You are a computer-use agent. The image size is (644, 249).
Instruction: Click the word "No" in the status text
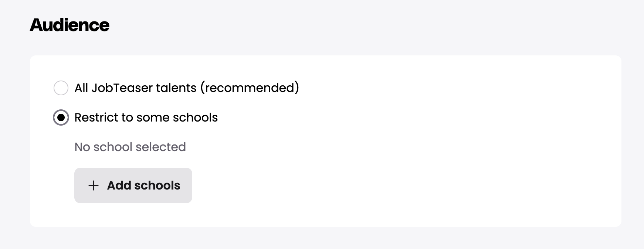pyautogui.click(x=82, y=147)
